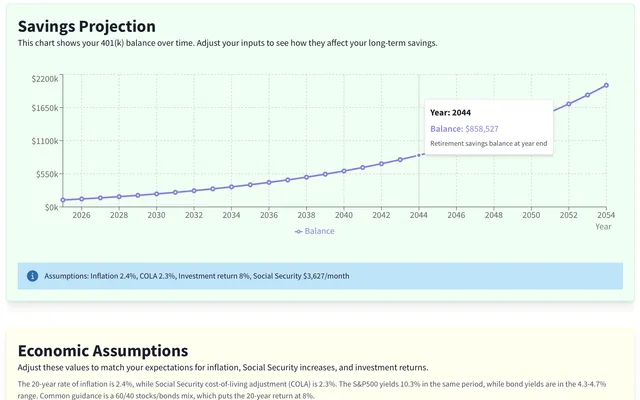Viewport: 640px width, 400px height.
Task: Select the 2054 data point on chart
Action: tap(606, 85)
